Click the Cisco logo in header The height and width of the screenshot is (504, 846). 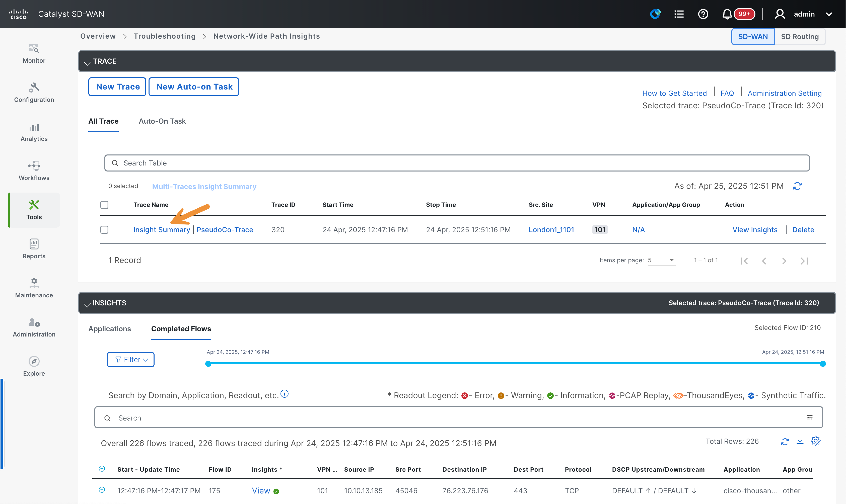pos(19,14)
